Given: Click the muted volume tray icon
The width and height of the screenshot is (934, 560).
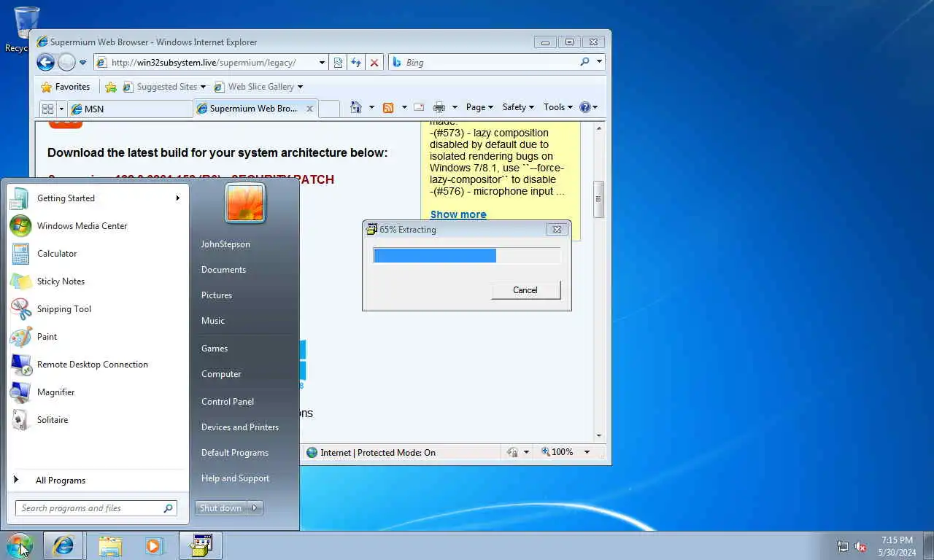Looking at the screenshot, I should tap(860, 546).
